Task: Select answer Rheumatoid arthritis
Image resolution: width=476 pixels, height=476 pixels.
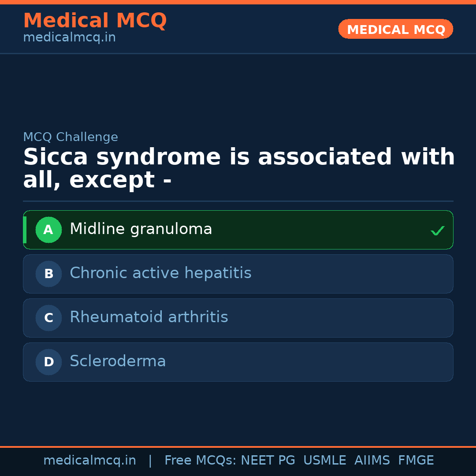Action: [x=149, y=317]
